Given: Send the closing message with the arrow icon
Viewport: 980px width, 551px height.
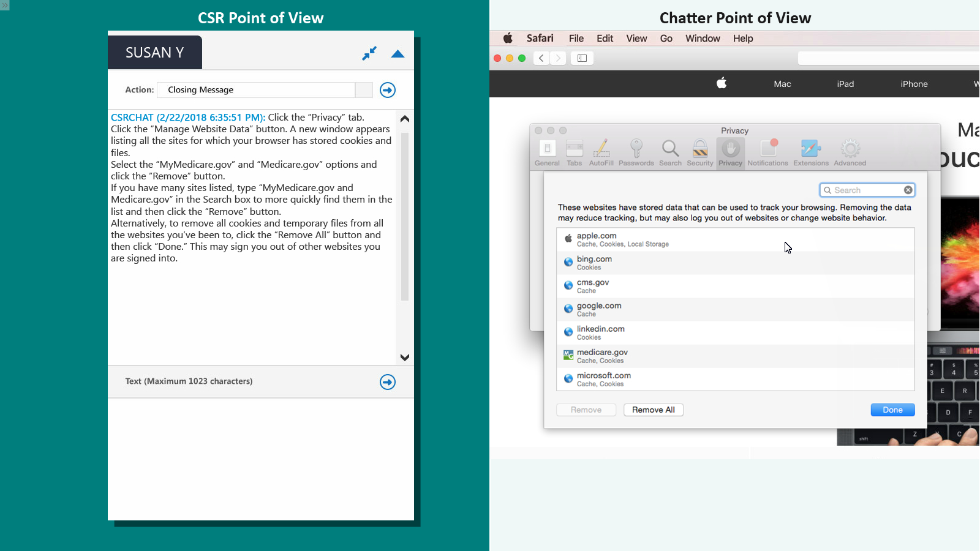Looking at the screenshot, I should point(387,90).
